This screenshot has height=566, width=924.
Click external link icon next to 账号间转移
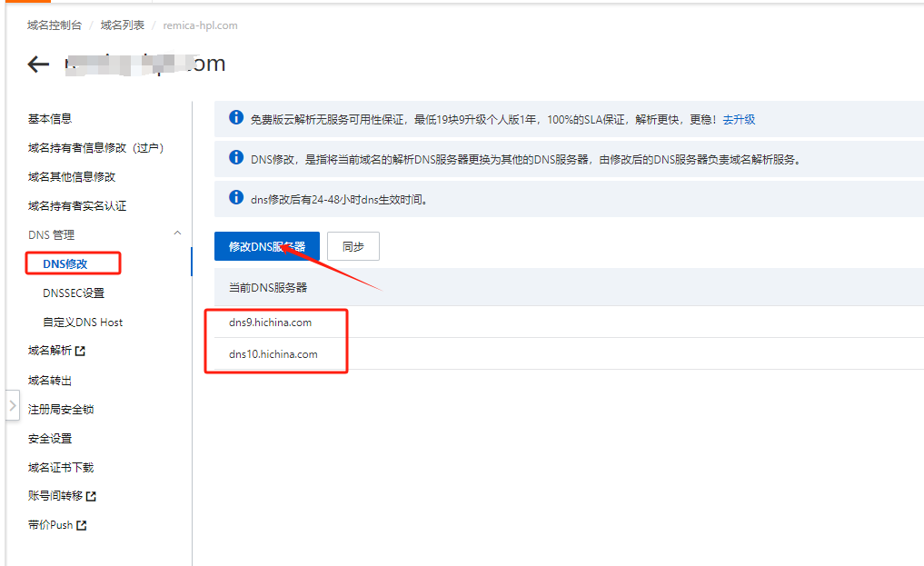pos(91,496)
